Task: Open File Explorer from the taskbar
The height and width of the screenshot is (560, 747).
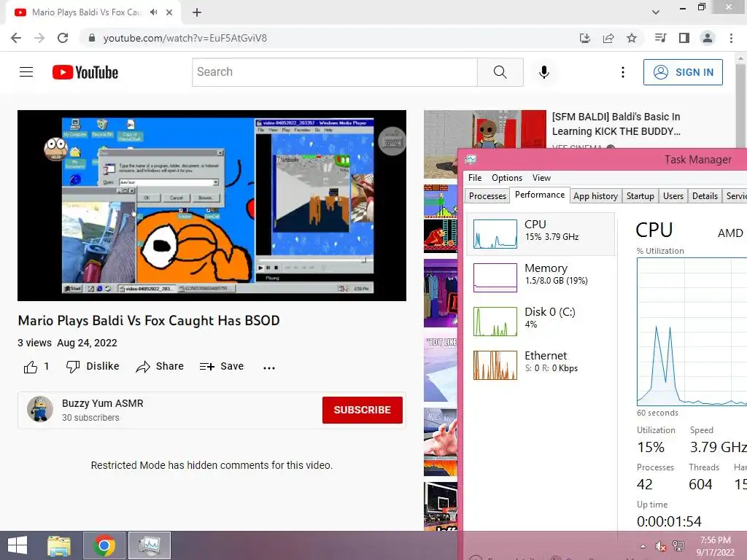Action: pyautogui.click(x=60, y=545)
